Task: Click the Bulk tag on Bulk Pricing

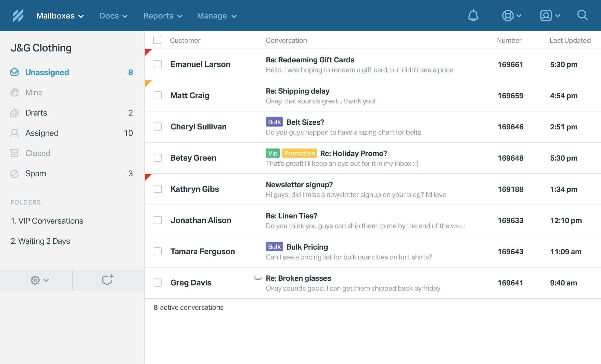Action: [x=274, y=247]
